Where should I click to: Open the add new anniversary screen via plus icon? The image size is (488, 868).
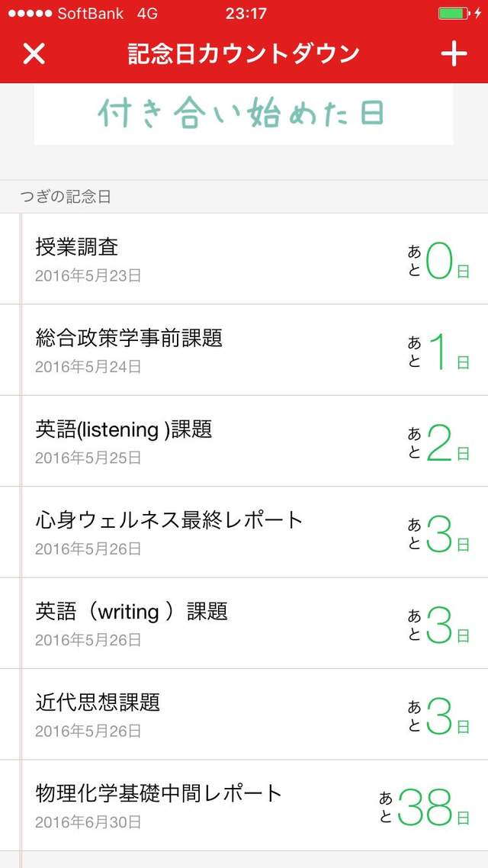454,54
